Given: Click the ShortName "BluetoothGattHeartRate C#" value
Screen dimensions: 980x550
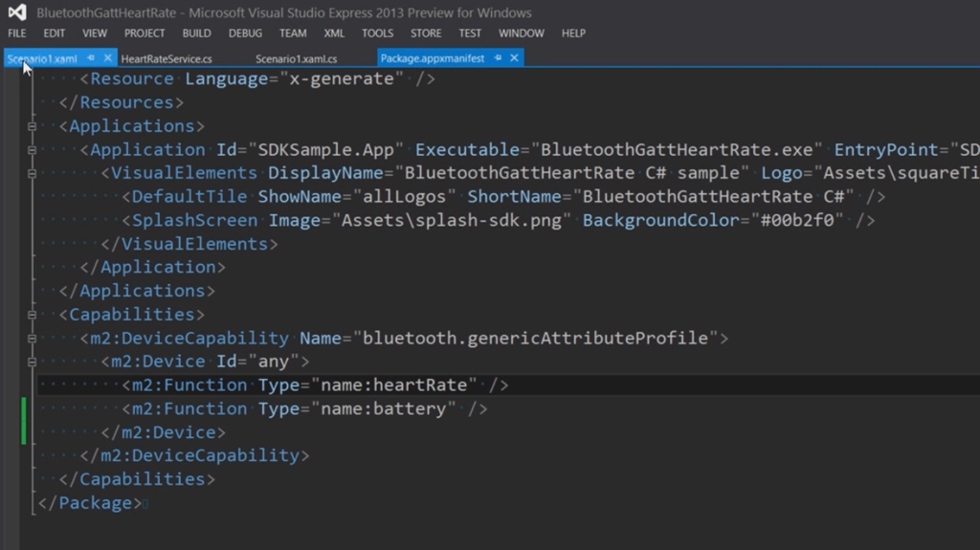Looking at the screenshot, I should tap(713, 197).
